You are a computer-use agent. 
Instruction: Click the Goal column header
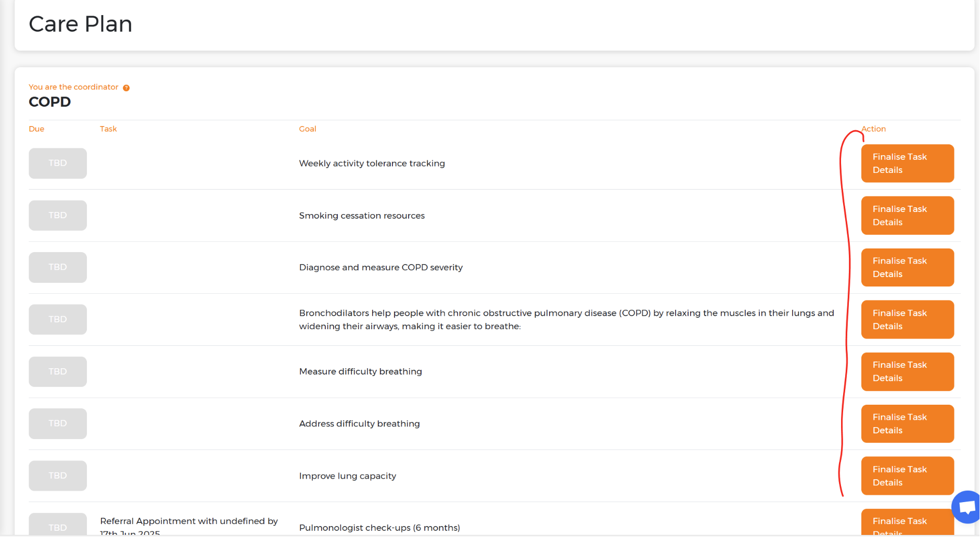308,129
